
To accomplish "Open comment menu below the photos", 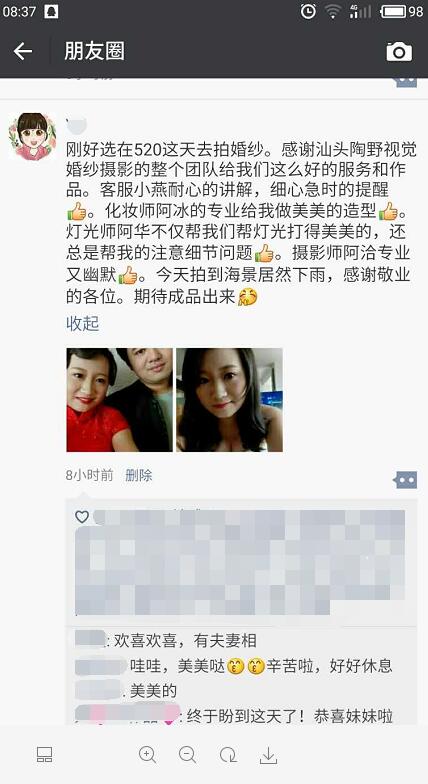I will [406, 480].
